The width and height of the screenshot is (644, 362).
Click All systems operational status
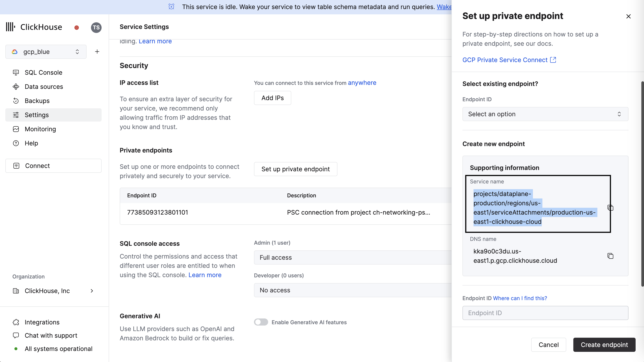(x=53, y=349)
